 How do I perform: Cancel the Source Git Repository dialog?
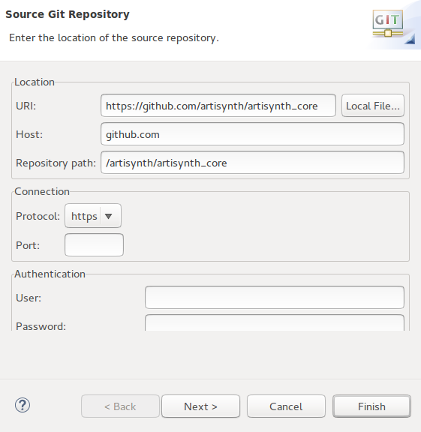286,406
